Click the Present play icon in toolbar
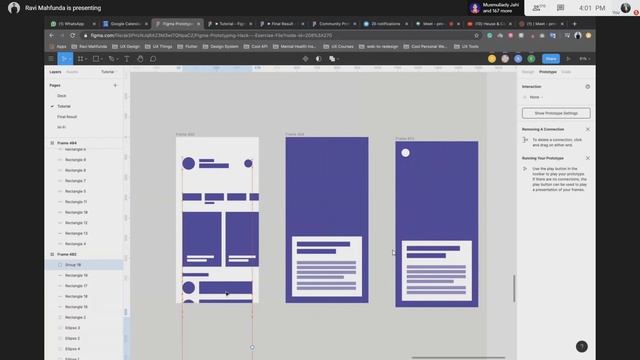 coord(568,59)
